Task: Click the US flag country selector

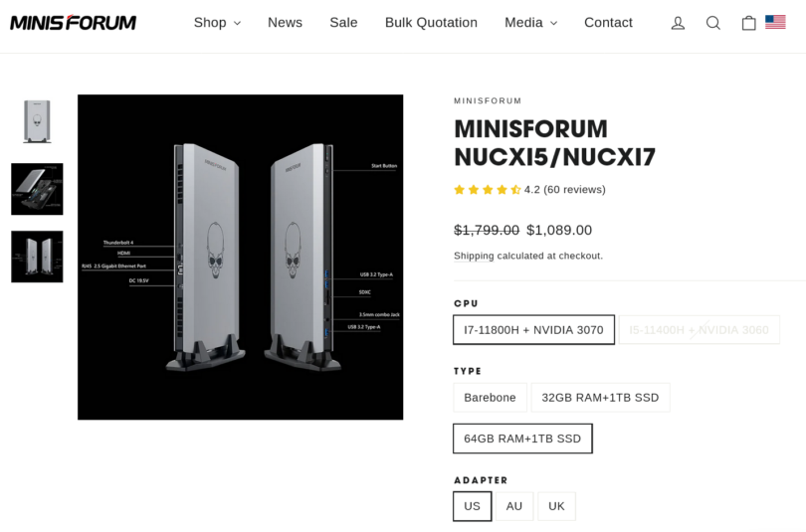Action: tap(775, 22)
